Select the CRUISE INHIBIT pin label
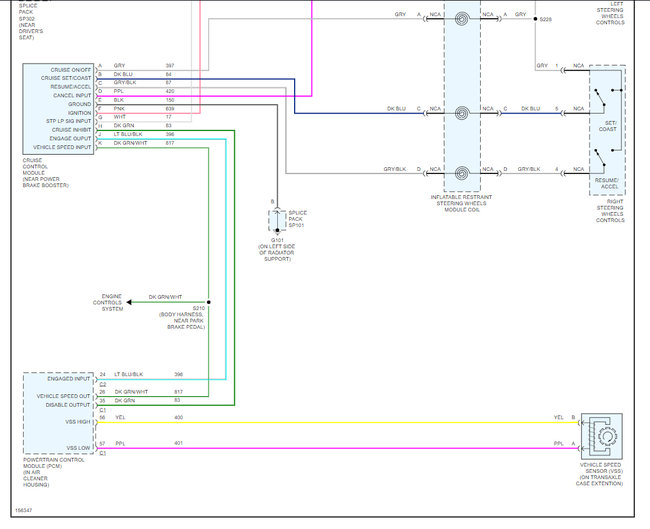The image size is (650, 529). (71, 130)
